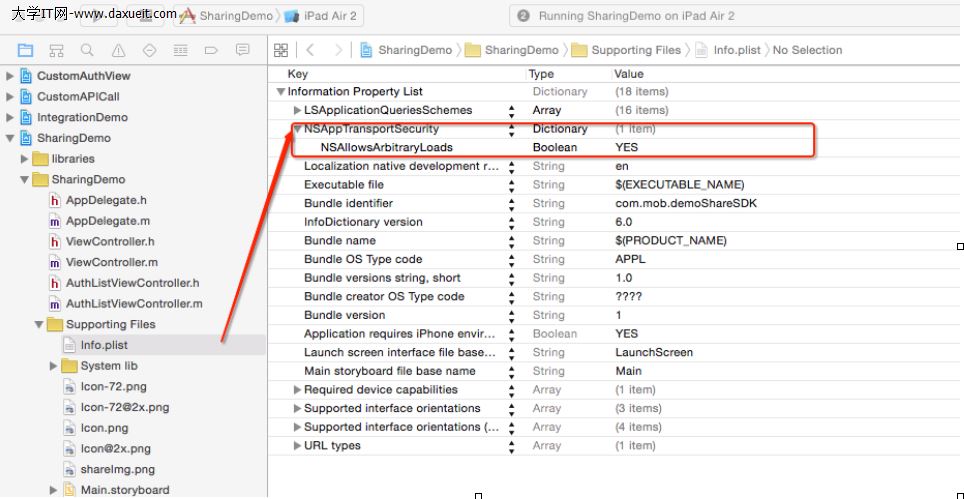This screenshot has height=499, width=964.
Task: Select AppDelegate.m in the navigator
Action: (107, 221)
